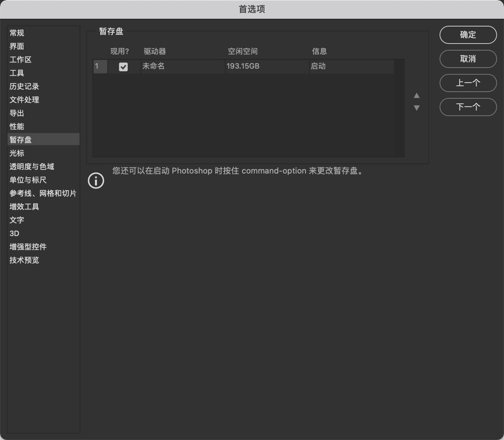Confirm preferences with the 确定 button
The width and height of the screenshot is (504, 440).
pyautogui.click(x=468, y=35)
